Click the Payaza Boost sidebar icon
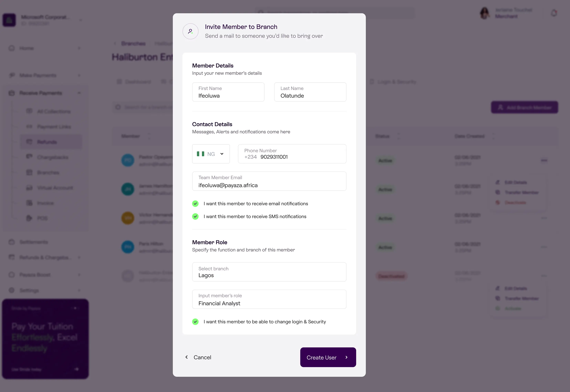 click(12, 275)
